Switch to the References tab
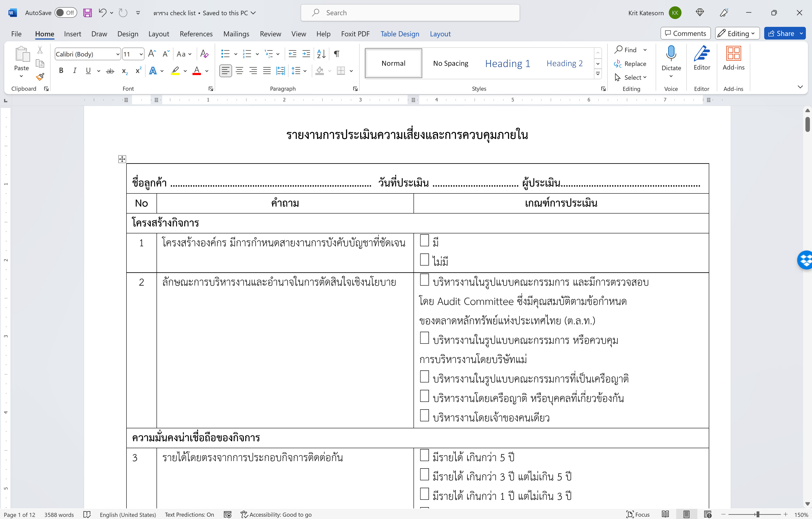This screenshot has width=812, height=519. (x=196, y=34)
